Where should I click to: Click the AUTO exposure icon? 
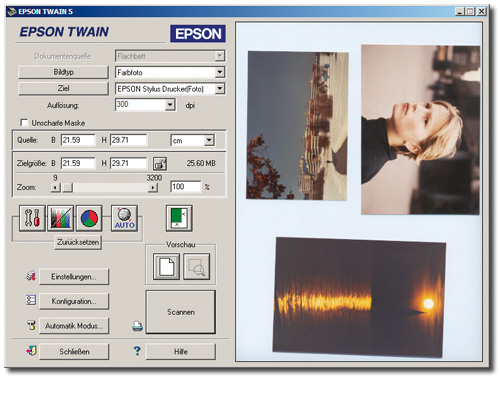(124, 218)
